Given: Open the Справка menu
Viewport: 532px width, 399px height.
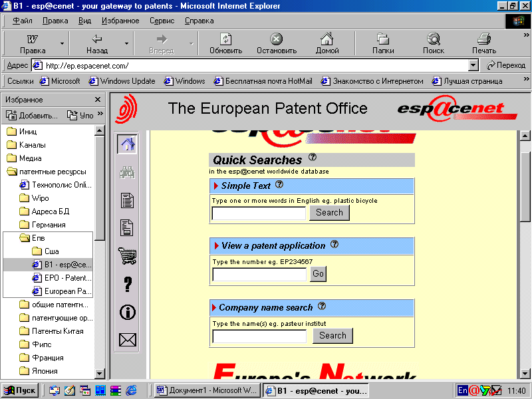Looking at the screenshot, I should click(x=199, y=21).
